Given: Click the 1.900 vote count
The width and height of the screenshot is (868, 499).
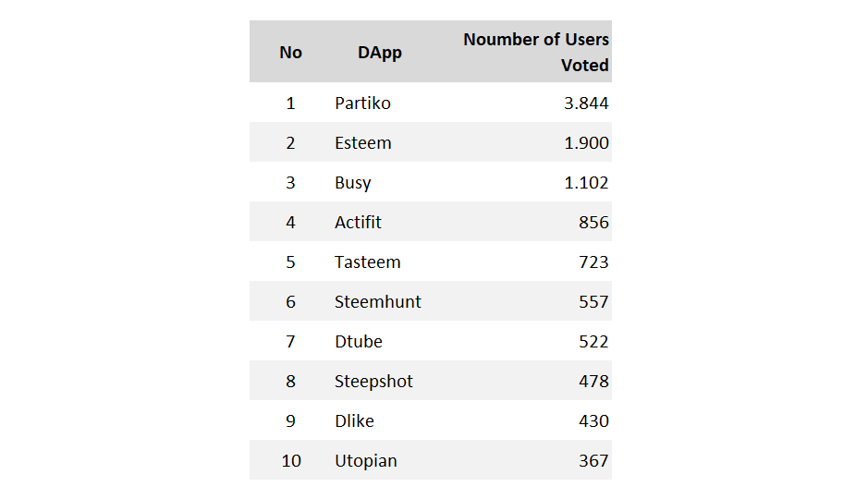Looking at the screenshot, I should point(586,142).
